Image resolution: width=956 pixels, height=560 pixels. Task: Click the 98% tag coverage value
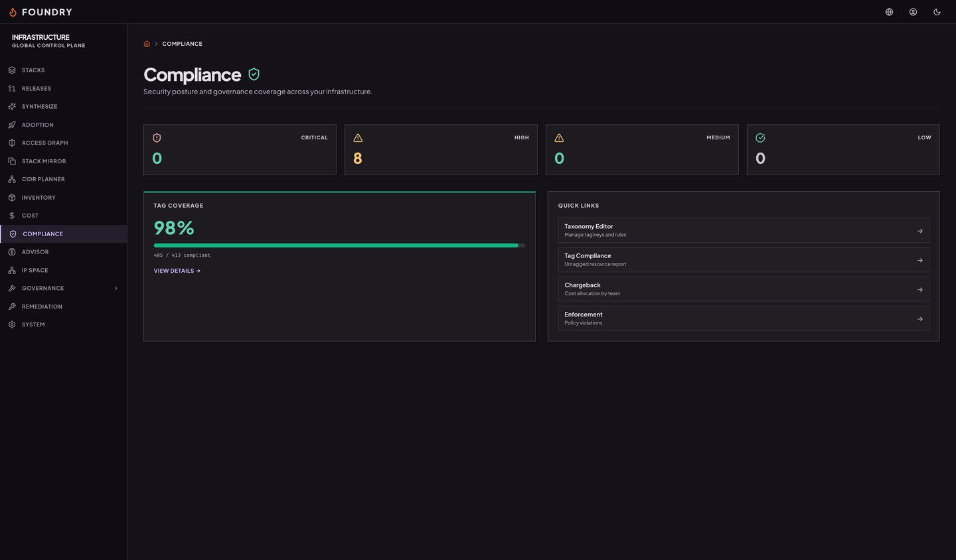[174, 228]
